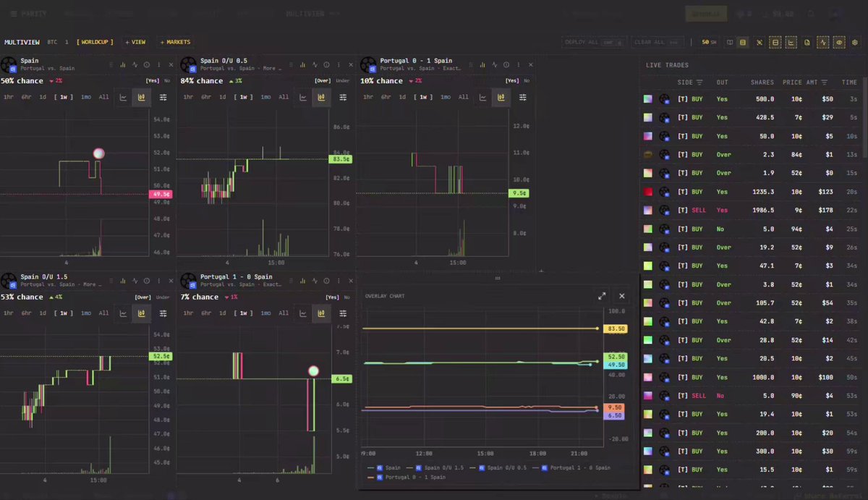Screen dimensions: 868x500
Task: Switch Portugal 1 - 0 Spain outcome to No
Action: pos(349,297)
